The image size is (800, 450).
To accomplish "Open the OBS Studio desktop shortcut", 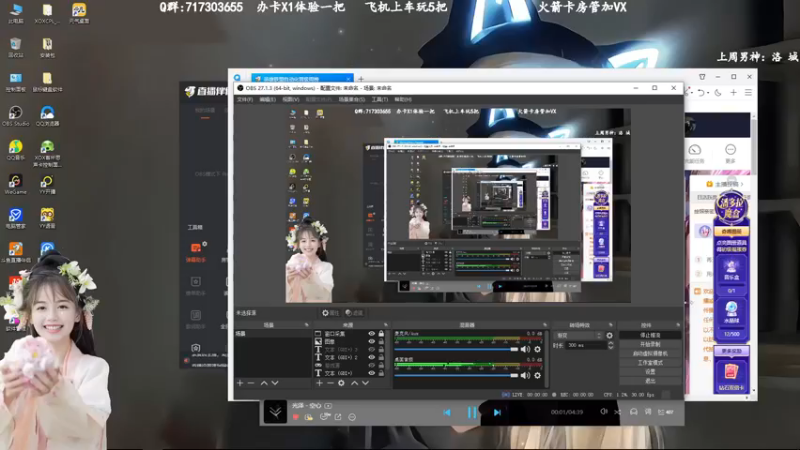I will [15, 116].
